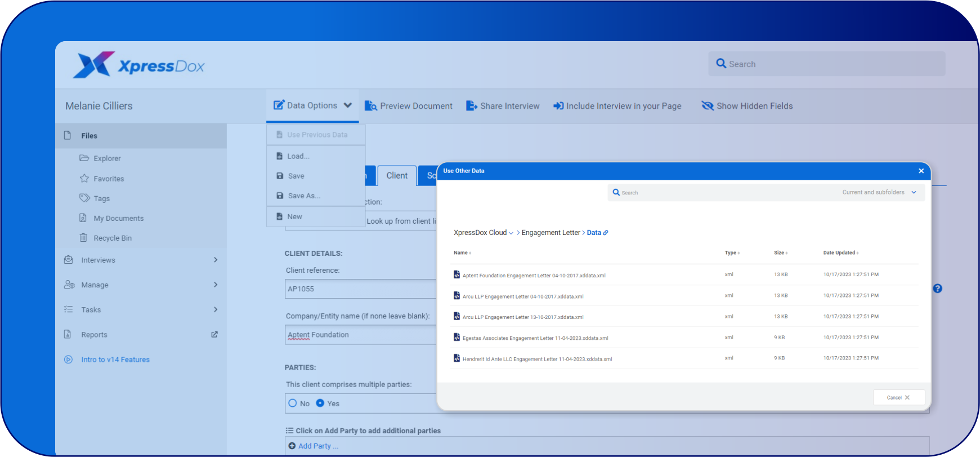Click the Add Party link

318,446
